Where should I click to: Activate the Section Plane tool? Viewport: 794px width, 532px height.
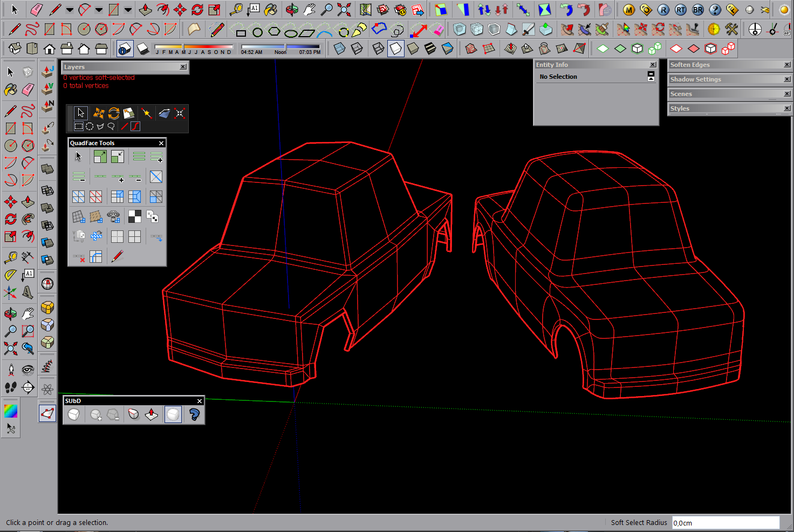point(28,387)
